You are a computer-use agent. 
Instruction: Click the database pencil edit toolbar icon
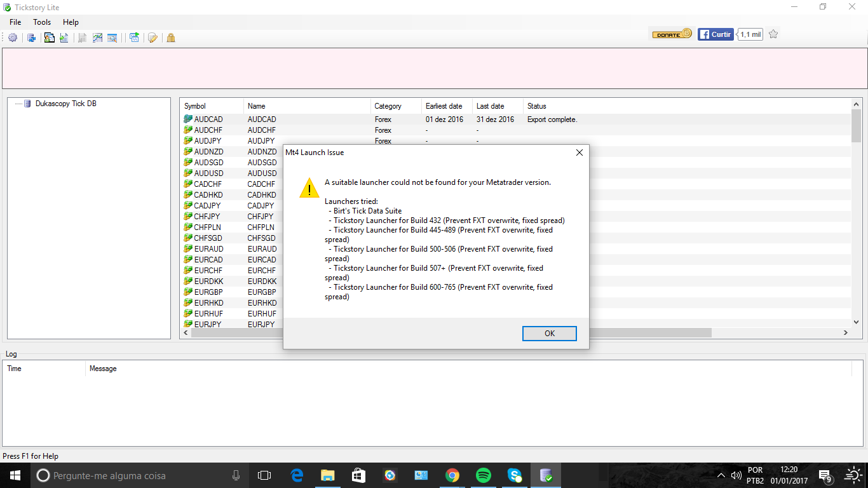(x=153, y=37)
